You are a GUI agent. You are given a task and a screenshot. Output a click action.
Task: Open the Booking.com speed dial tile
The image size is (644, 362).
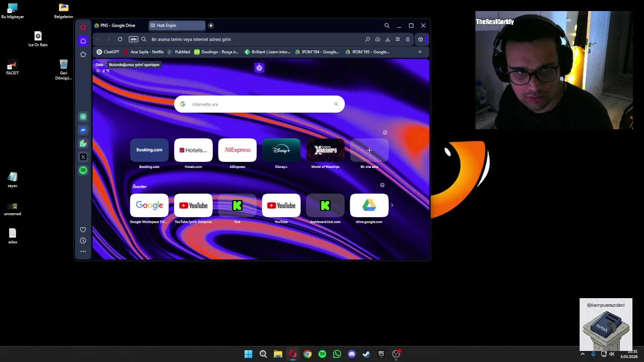point(149,150)
